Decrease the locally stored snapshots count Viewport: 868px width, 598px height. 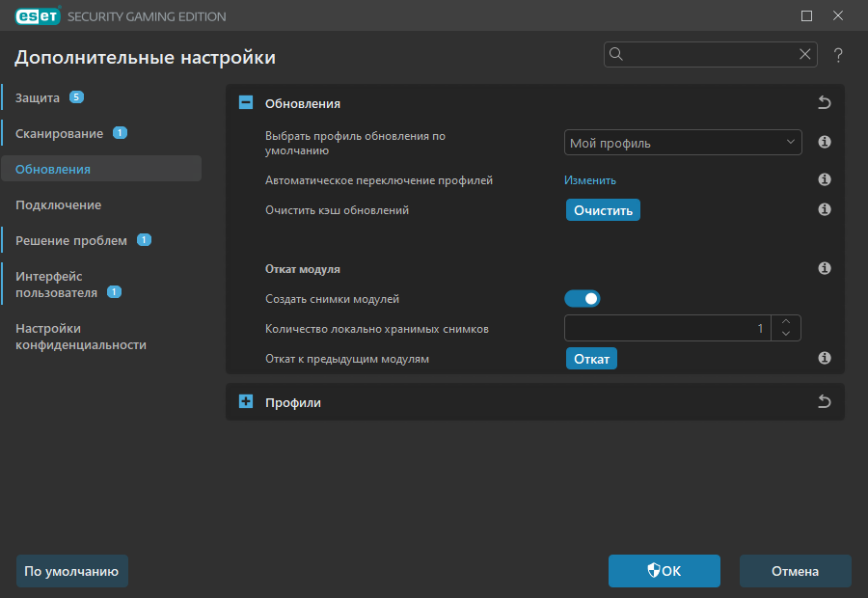[785, 334]
